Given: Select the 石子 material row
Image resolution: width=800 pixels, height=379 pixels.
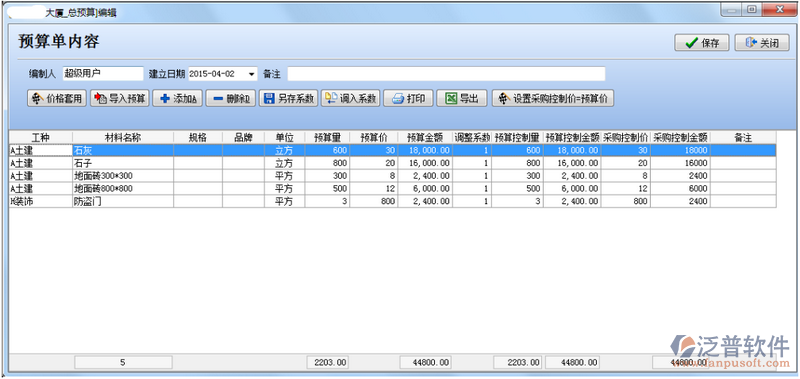Looking at the screenshot, I should [x=123, y=163].
